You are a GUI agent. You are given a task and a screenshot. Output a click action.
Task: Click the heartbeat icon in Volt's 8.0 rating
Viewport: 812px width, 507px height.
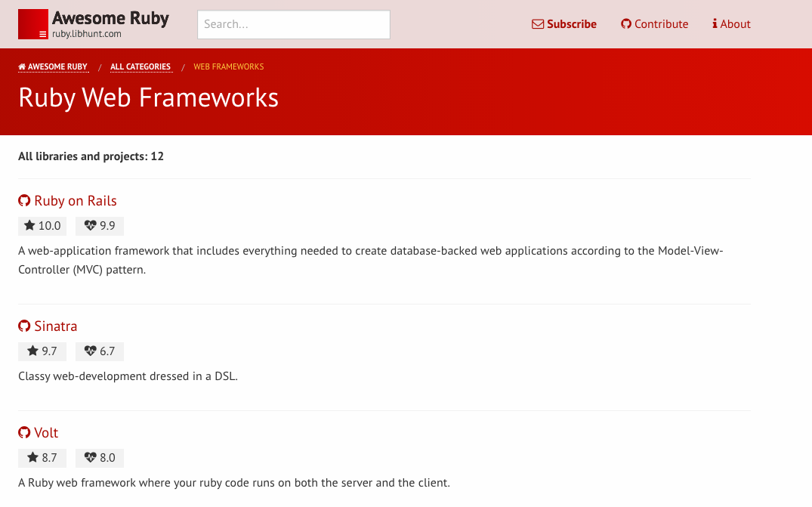[x=90, y=457]
